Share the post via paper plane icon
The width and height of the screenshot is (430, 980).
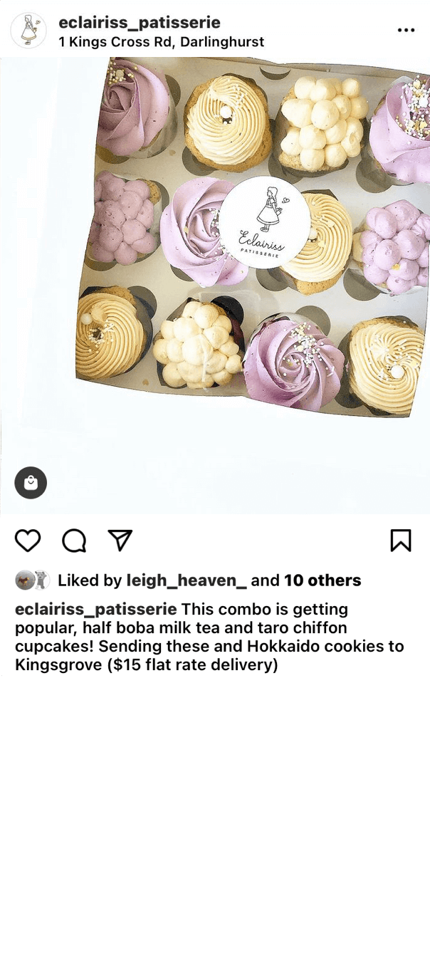pos(120,540)
